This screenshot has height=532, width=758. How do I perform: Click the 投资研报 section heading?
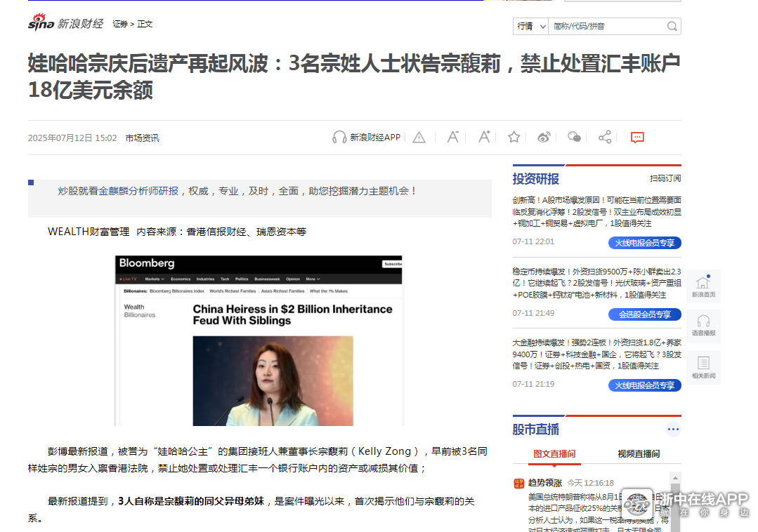535,179
